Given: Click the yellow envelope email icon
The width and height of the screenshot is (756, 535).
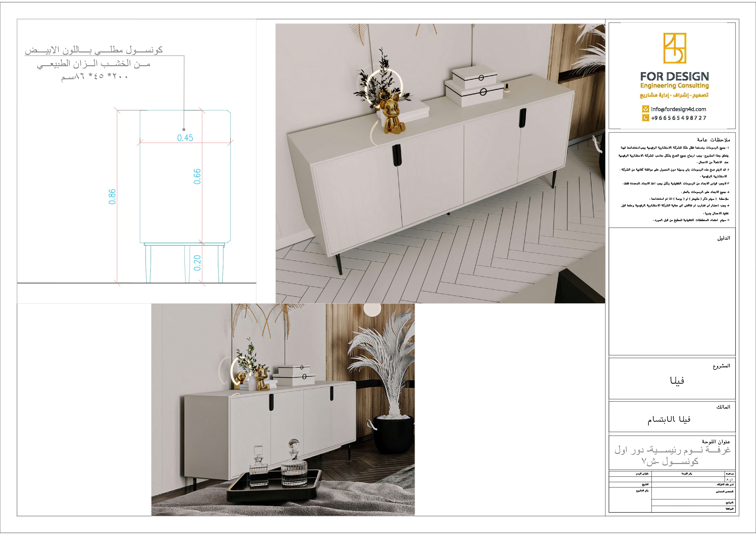Looking at the screenshot, I should 645,109.
